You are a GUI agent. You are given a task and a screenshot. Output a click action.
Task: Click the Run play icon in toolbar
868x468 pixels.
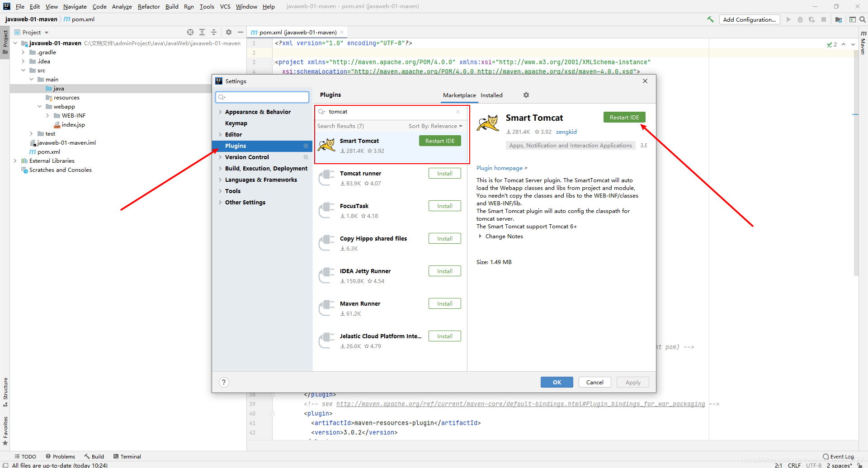(788, 19)
